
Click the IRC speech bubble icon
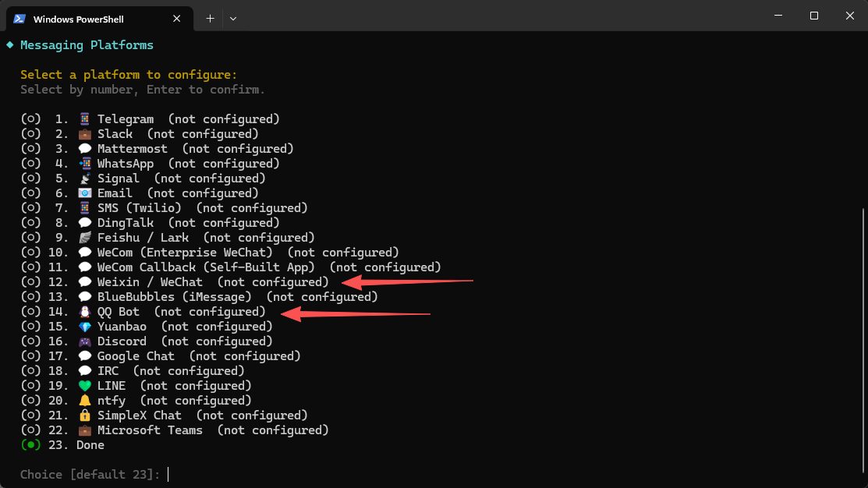coord(85,371)
